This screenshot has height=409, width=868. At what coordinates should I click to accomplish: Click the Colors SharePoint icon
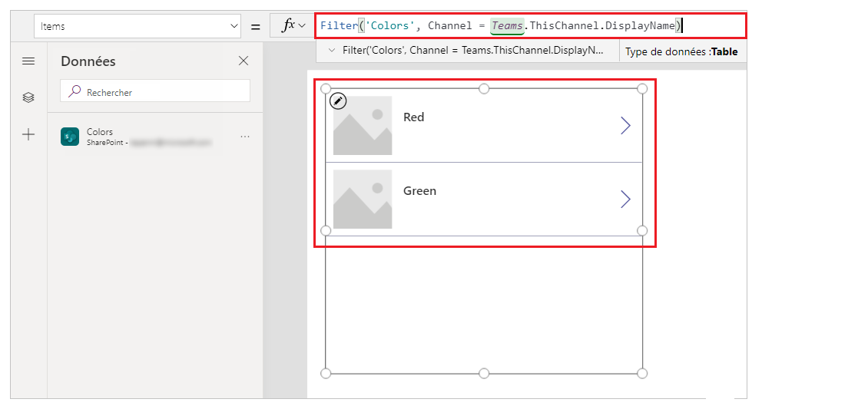pyautogui.click(x=70, y=137)
